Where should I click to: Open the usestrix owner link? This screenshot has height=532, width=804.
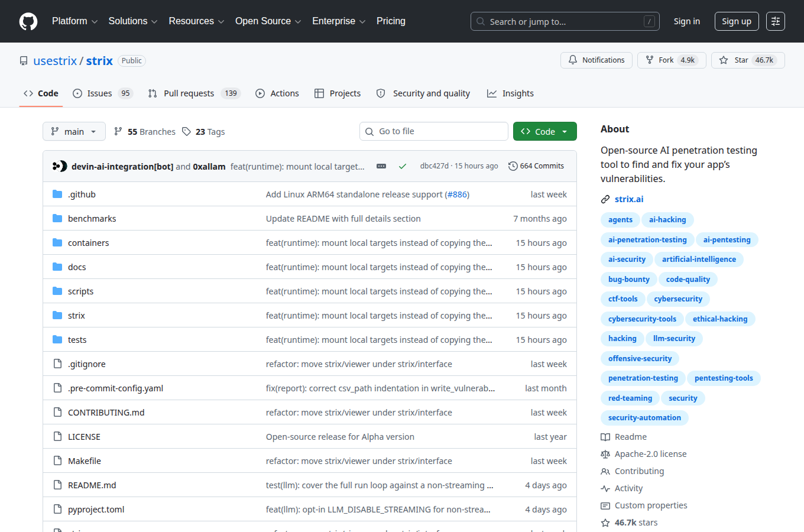tap(55, 61)
